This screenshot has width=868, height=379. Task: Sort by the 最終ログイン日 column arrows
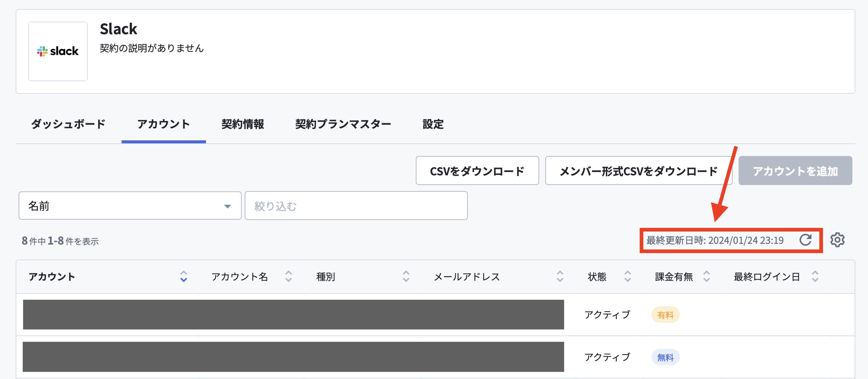pos(815,277)
